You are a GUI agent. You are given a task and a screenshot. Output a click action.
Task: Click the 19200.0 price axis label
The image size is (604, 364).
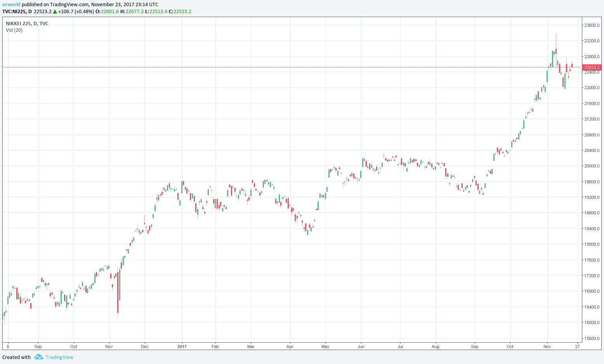point(592,197)
